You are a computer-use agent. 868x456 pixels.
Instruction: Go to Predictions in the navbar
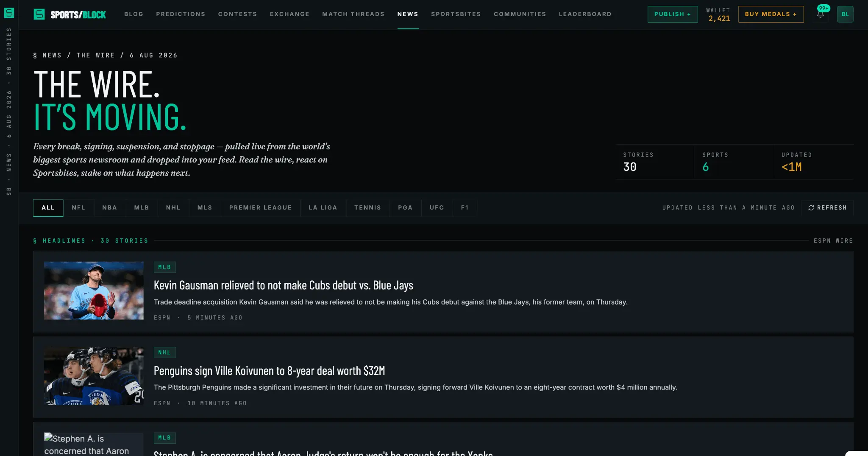click(x=181, y=14)
